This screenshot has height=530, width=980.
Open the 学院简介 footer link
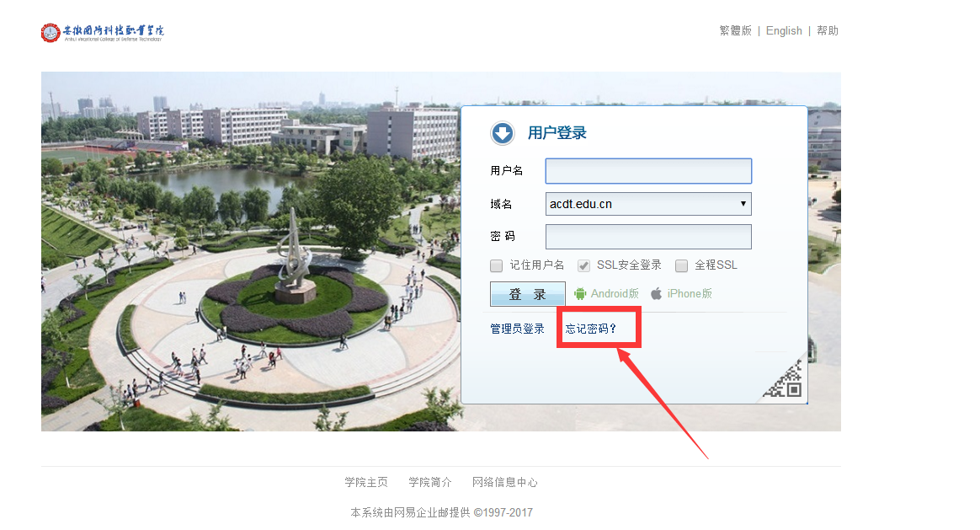coord(430,483)
